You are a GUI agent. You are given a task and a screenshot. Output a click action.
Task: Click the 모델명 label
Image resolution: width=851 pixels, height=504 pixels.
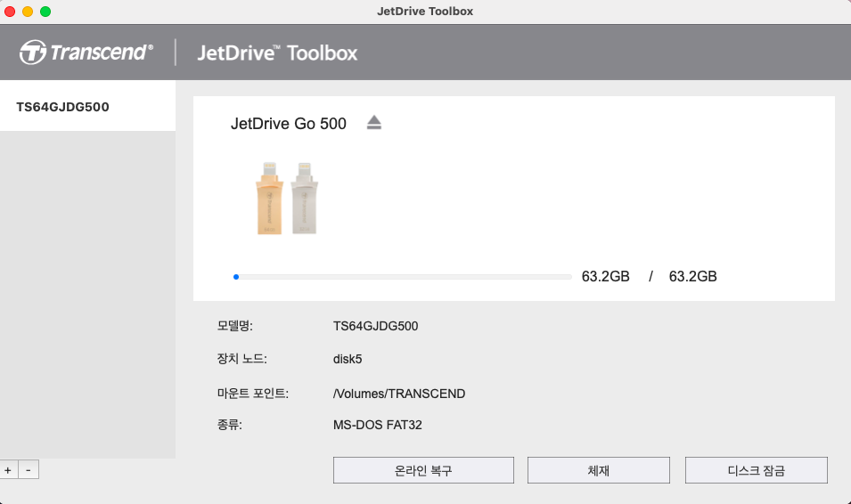coord(235,326)
